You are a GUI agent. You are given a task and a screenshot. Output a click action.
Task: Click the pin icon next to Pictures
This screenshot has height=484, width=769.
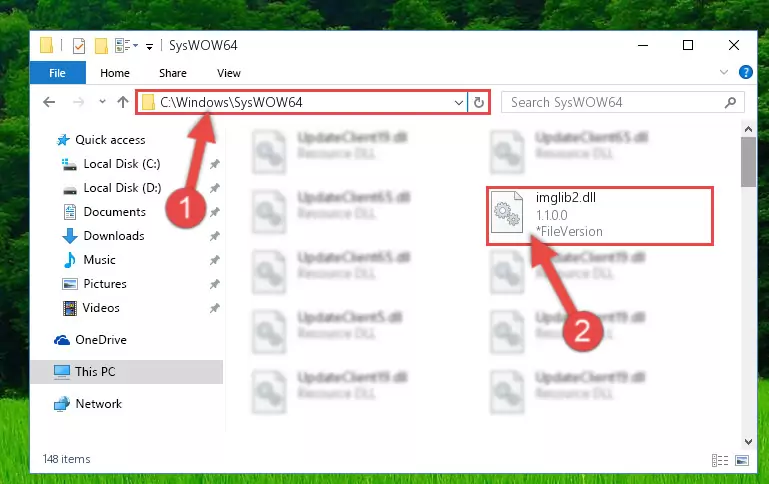pyautogui.click(x=214, y=284)
